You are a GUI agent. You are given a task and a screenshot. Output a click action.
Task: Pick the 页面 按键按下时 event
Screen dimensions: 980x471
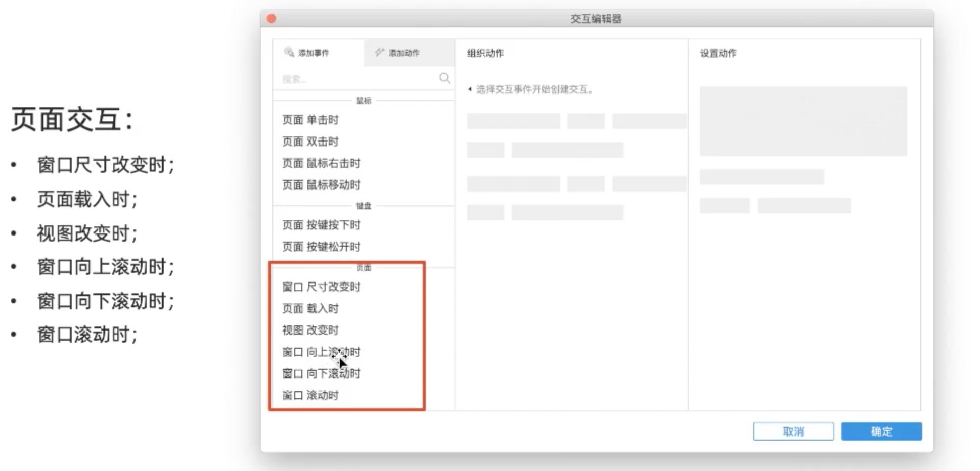pyautogui.click(x=321, y=225)
